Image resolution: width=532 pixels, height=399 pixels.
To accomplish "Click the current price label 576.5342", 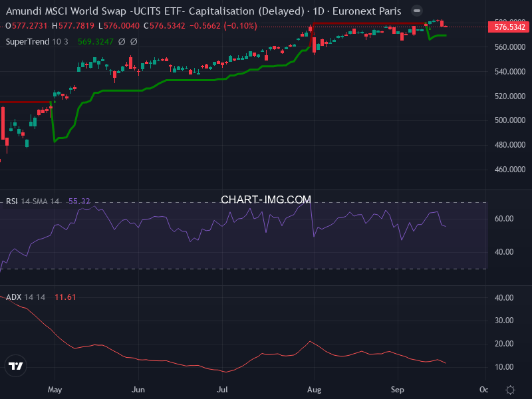I will click(508, 27).
